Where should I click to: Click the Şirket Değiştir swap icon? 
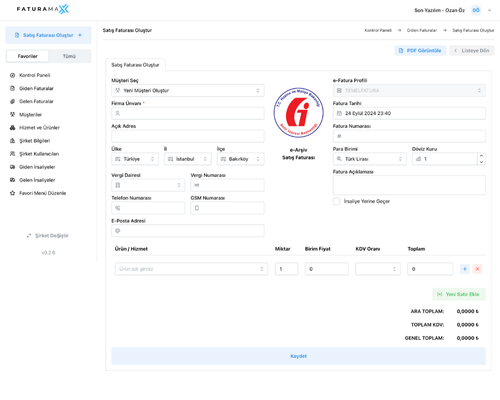click(x=29, y=236)
